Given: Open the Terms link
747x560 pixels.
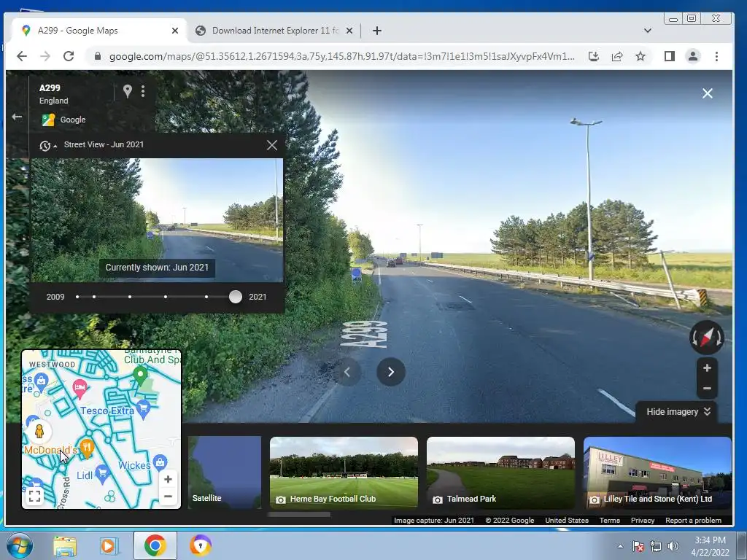Looking at the screenshot, I should (x=609, y=521).
